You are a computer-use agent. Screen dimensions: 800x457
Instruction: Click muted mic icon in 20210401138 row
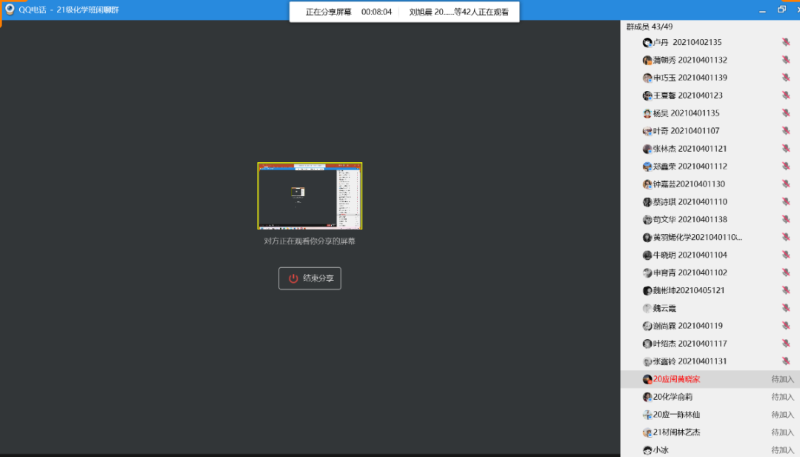[786, 219]
